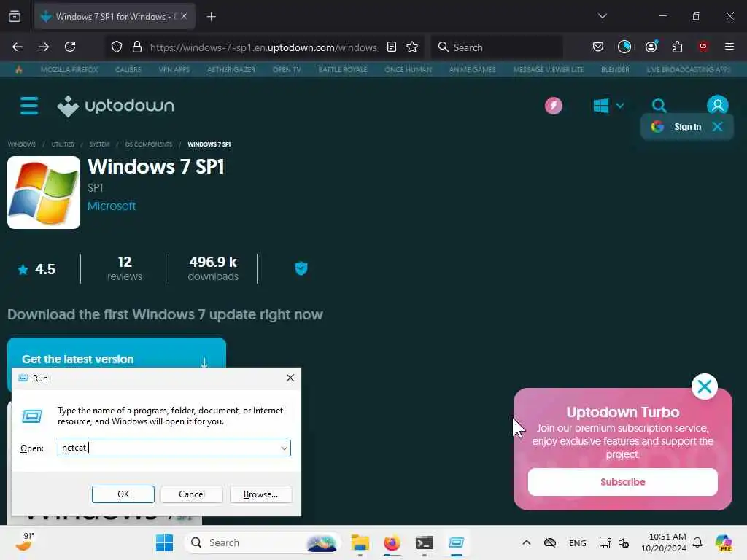Click Browse in Run dialog
The image size is (747, 560).
pyautogui.click(x=260, y=494)
